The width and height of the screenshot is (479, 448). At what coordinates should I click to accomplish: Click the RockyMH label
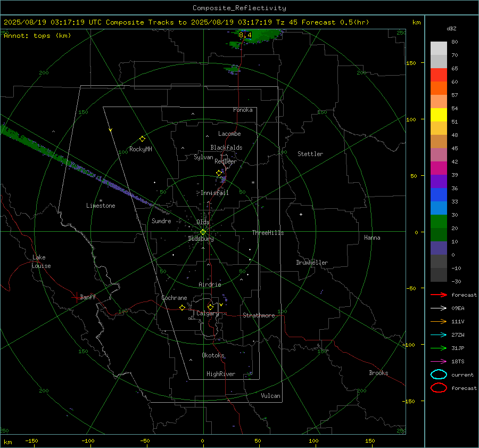click(x=141, y=149)
